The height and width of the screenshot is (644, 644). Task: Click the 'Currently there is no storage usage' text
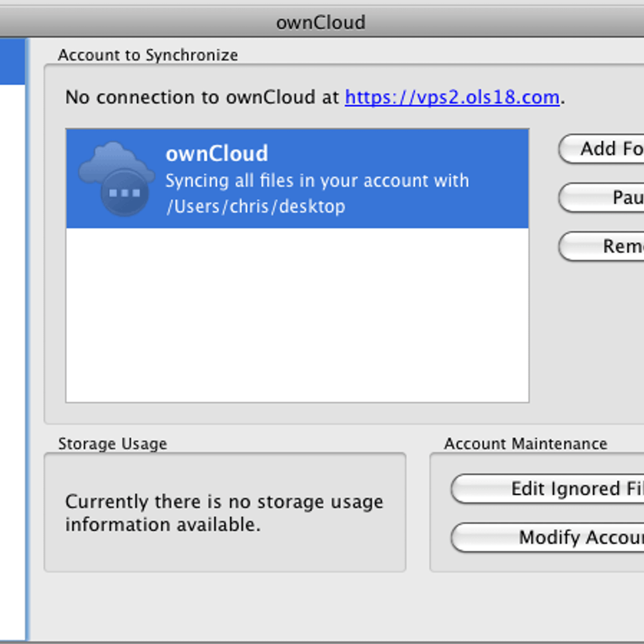click(224, 502)
